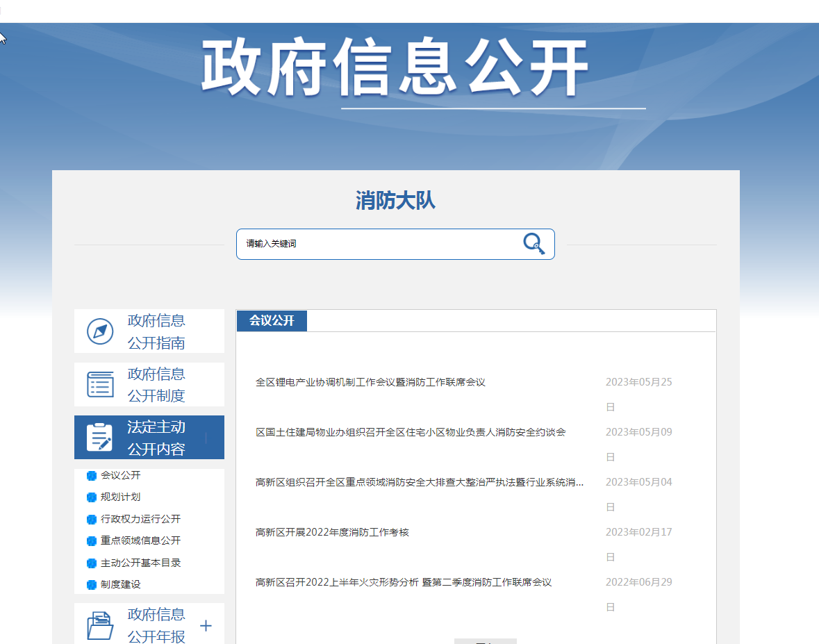Image resolution: width=819 pixels, height=644 pixels.
Task: Open article 高新区开展2022年度消防工作考核
Action: pos(332,532)
